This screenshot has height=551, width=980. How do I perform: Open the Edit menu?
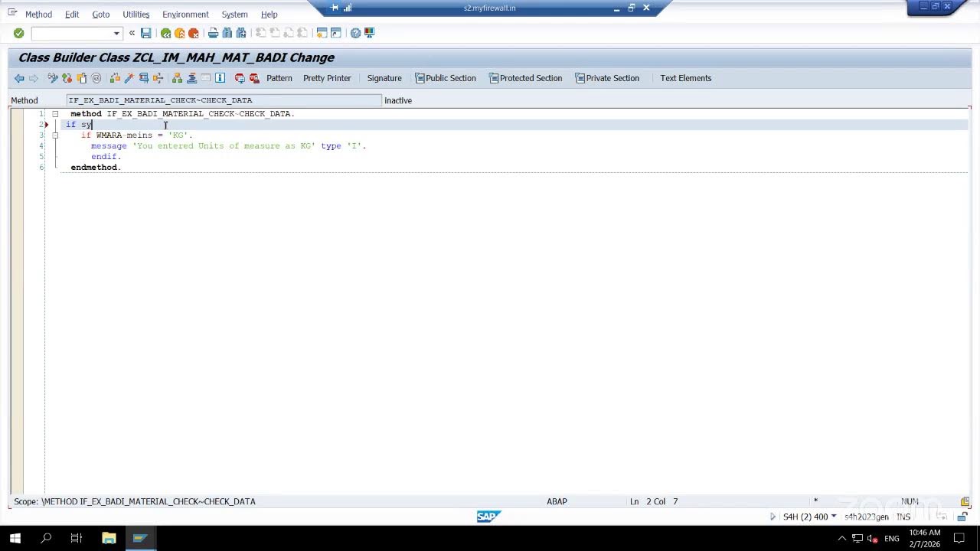[x=72, y=15]
